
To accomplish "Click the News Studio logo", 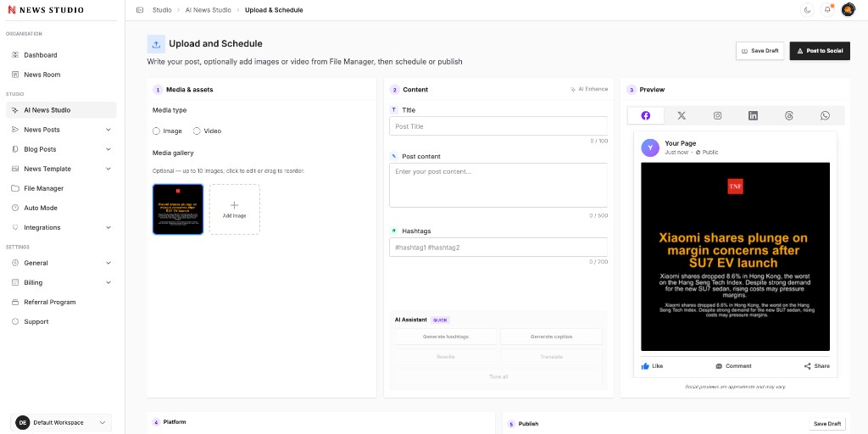I will pyautogui.click(x=46, y=10).
